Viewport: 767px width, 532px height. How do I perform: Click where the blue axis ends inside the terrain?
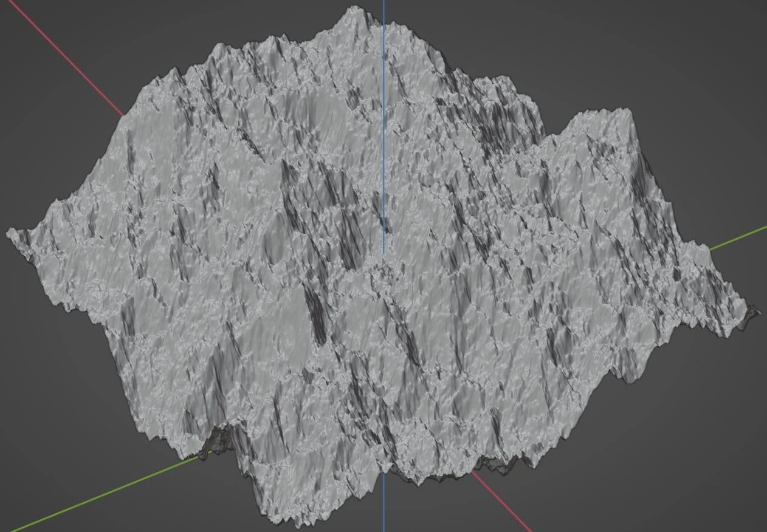(384, 252)
